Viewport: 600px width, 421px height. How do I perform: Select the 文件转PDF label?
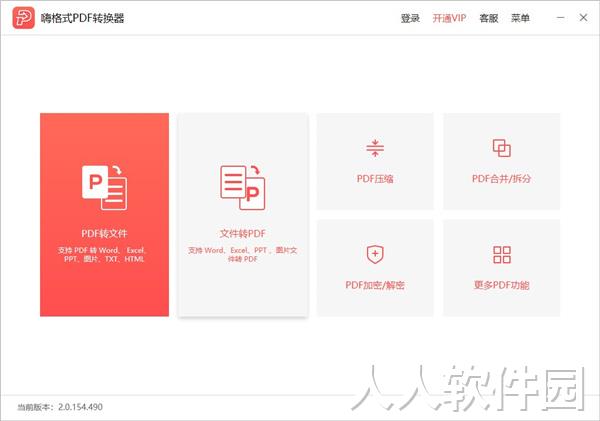point(243,233)
